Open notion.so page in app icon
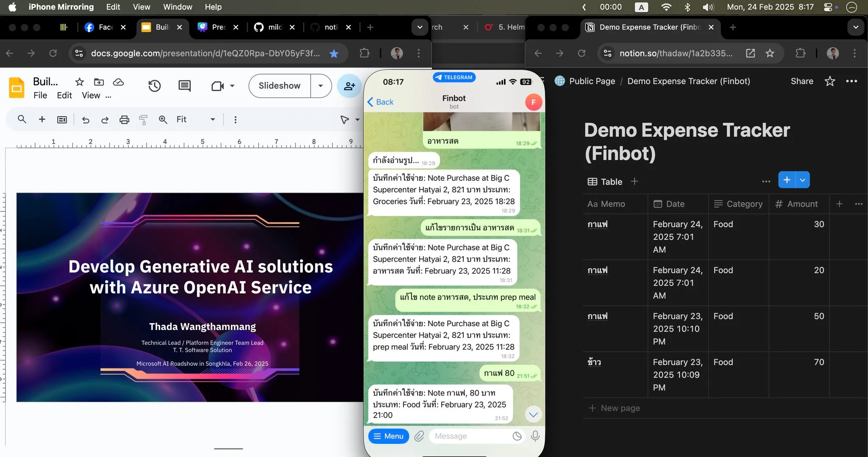Viewport: 868px width, 457px height. point(750,53)
